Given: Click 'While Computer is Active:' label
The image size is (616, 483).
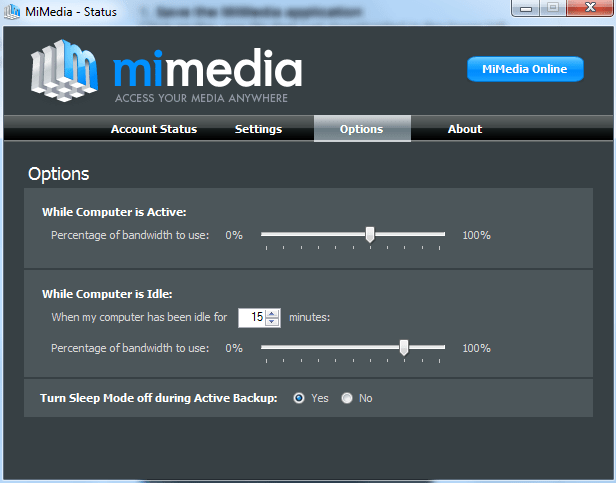Looking at the screenshot, I should pyautogui.click(x=114, y=212).
